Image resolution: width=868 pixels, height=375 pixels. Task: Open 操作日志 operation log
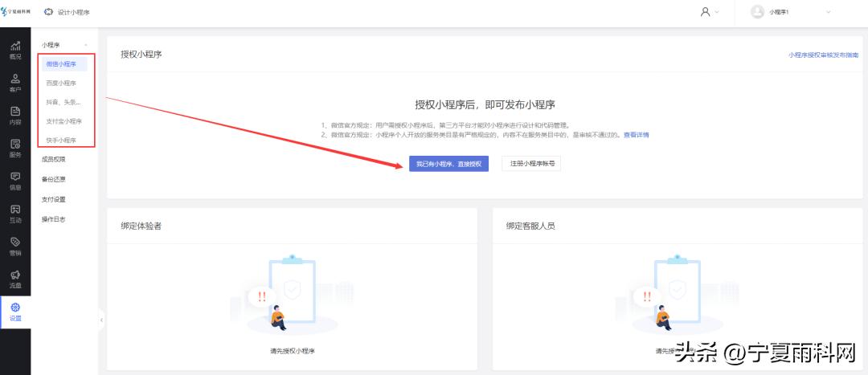[54, 219]
